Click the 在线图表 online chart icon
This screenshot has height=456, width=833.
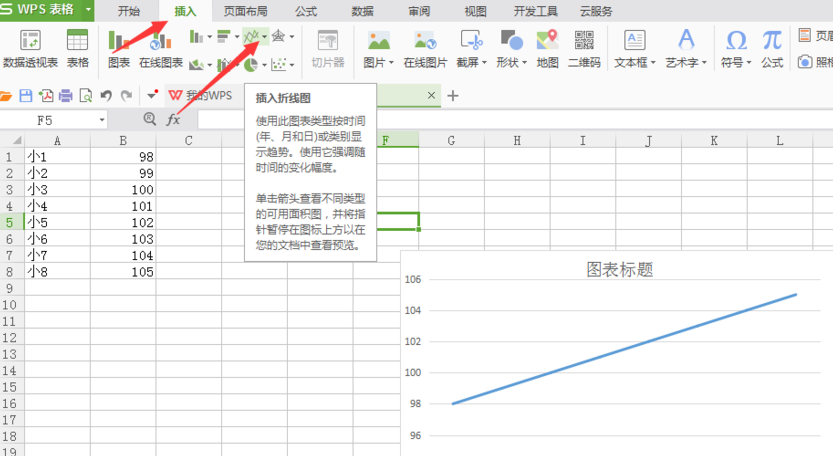click(160, 41)
